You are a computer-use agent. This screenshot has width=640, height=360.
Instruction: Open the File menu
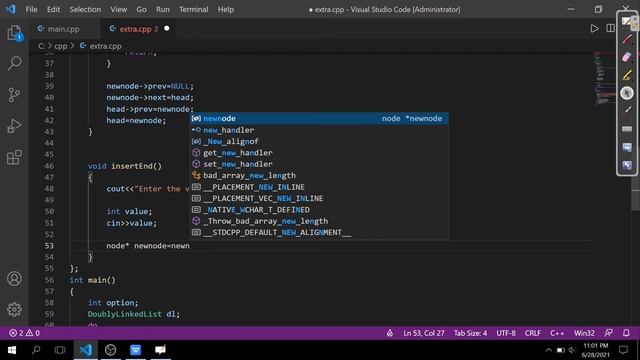point(31,9)
